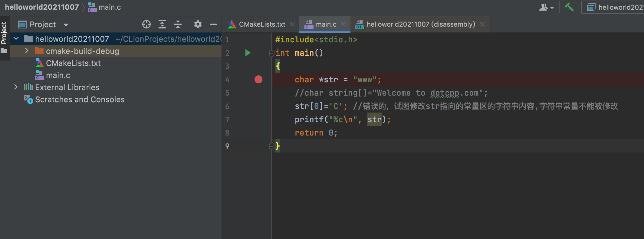Close the main.c editor tab
This screenshot has width=644, height=239.
(343, 24)
